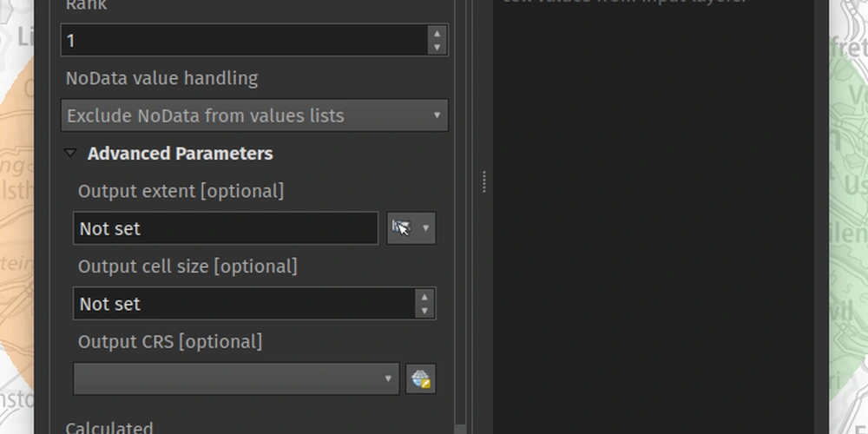Decrease the Rank value with down arrow
Screen dimensions: 868x434
(x=437, y=47)
